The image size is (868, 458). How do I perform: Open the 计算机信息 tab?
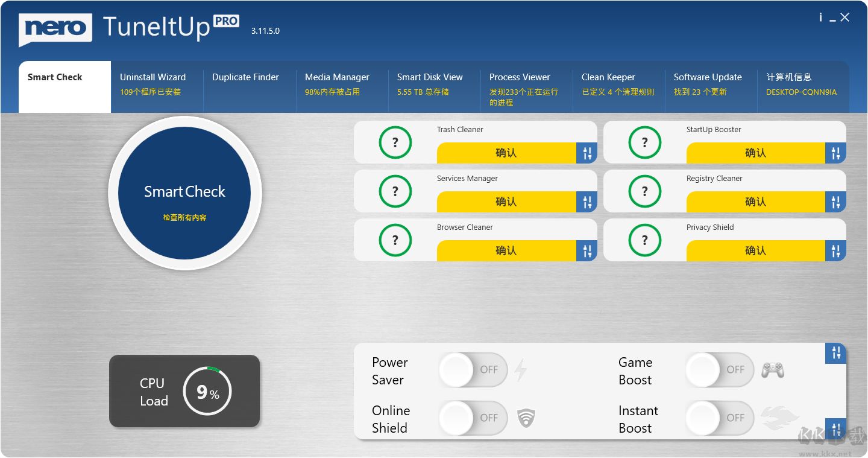[804, 87]
